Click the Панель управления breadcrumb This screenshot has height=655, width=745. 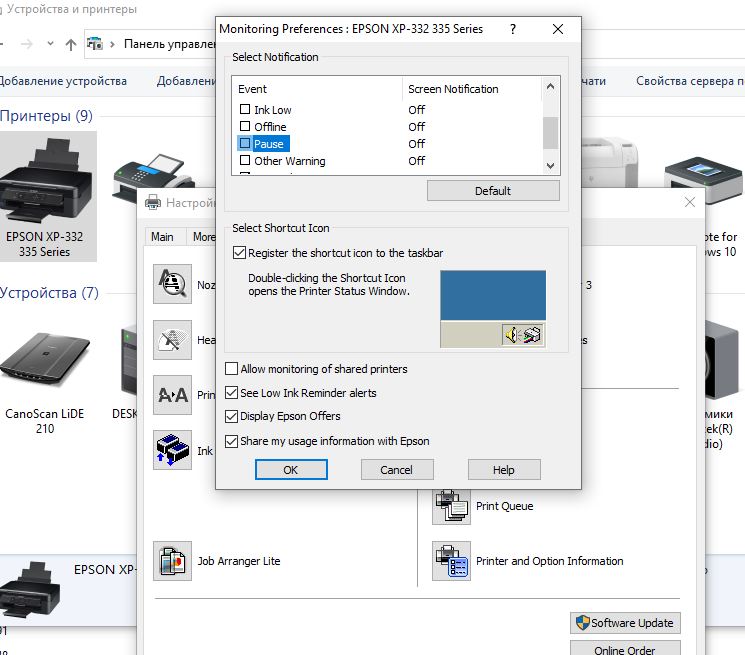point(170,44)
